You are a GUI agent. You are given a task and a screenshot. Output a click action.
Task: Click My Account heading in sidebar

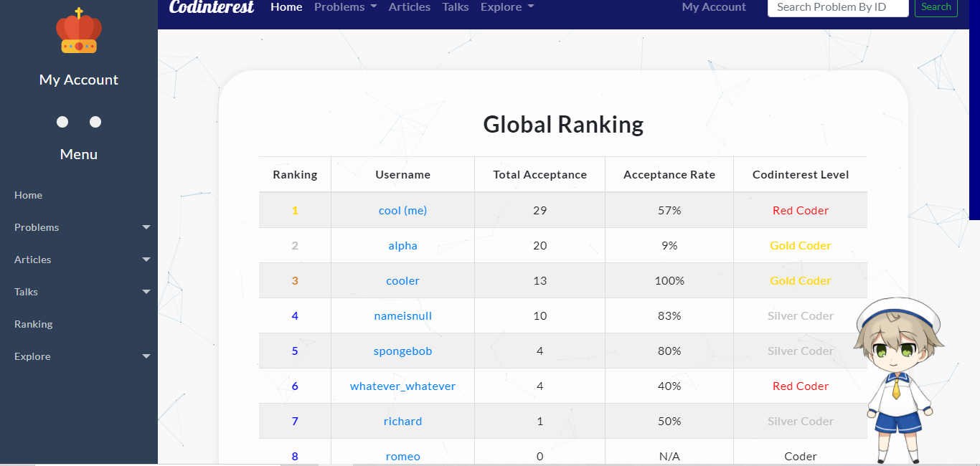click(x=79, y=80)
